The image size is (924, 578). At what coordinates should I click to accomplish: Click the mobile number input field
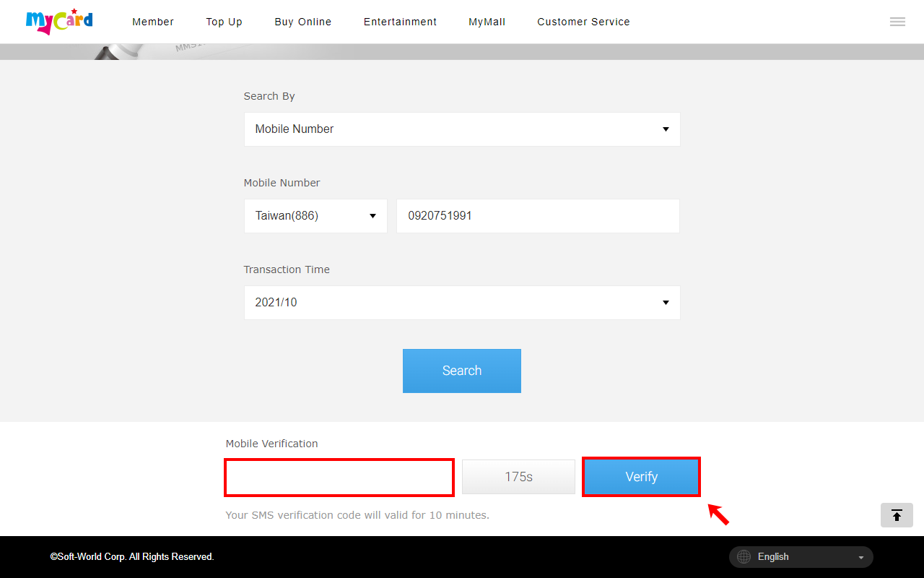click(538, 216)
